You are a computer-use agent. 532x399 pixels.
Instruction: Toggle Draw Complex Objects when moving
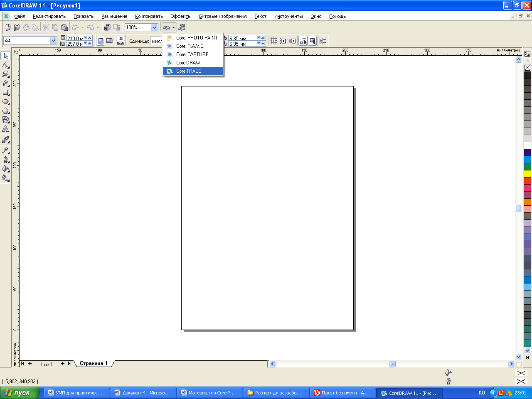point(303,41)
